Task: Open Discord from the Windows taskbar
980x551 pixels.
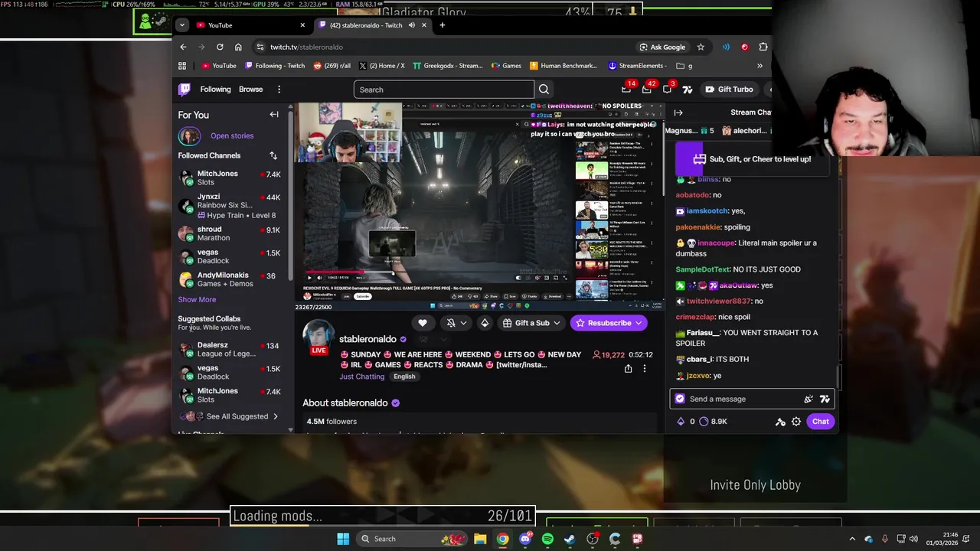Action: click(525, 539)
